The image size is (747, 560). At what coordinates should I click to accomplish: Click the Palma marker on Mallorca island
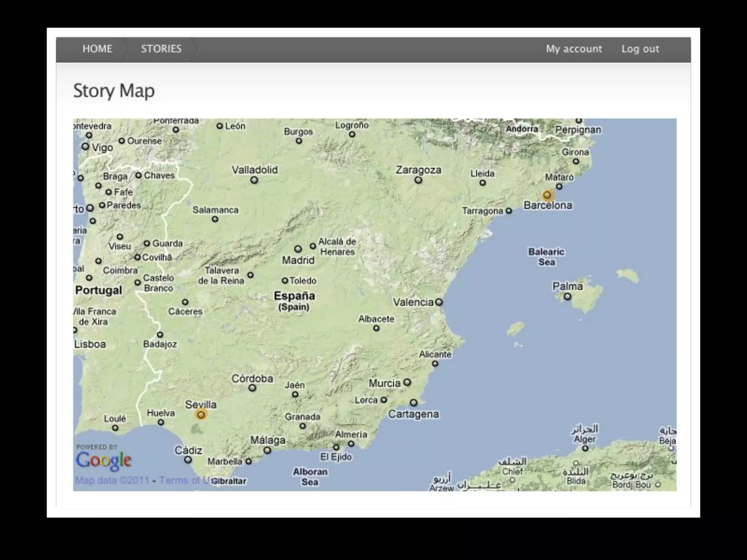(568, 297)
